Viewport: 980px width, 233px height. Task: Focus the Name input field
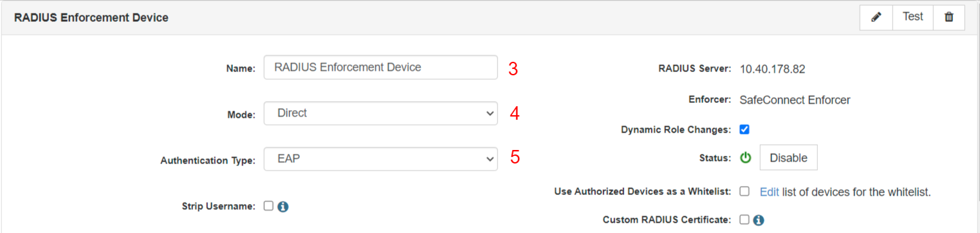(x=380, y=67)
